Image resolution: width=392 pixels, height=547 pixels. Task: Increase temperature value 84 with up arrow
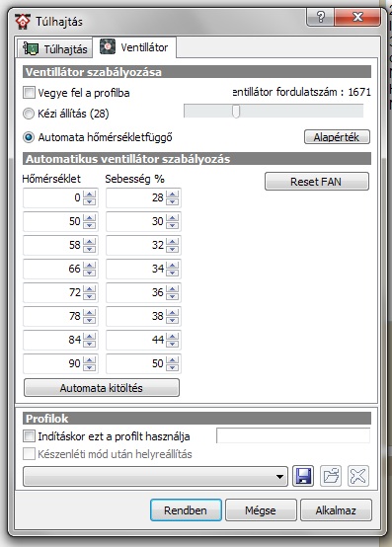(89, 337)
